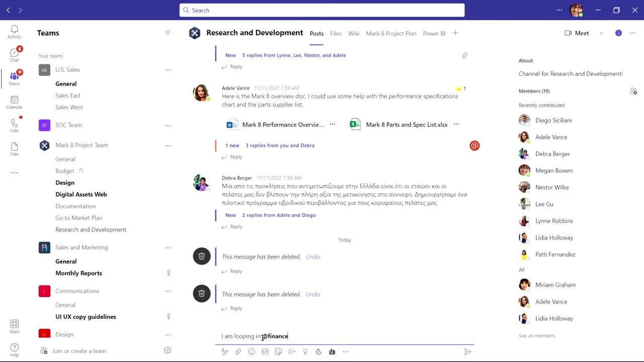Click the search box
This screenshot has height=362, width=644.
[322, 10]
